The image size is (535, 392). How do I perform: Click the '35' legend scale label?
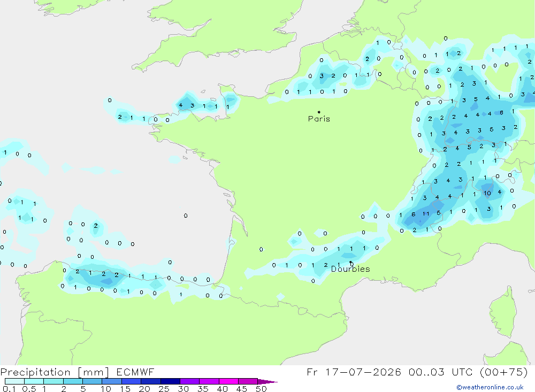pos(203,389)
